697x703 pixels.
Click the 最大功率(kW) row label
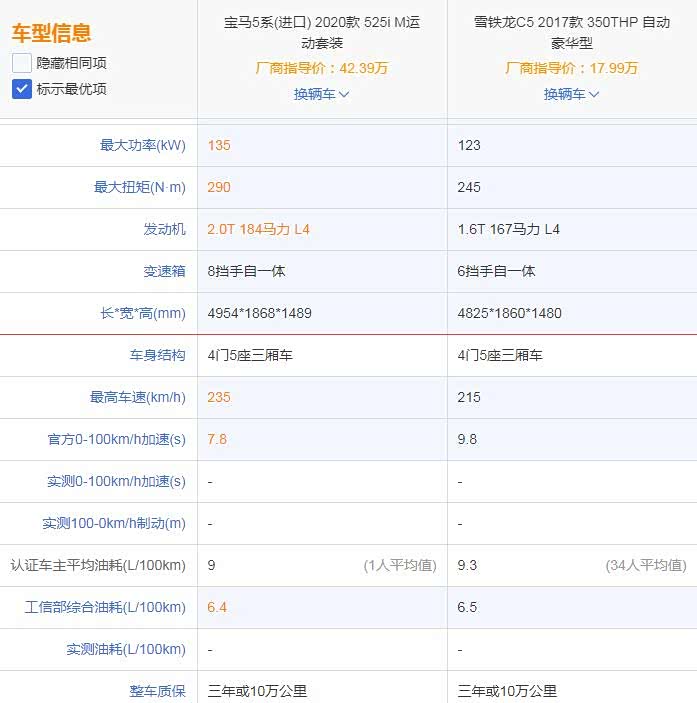143,145
